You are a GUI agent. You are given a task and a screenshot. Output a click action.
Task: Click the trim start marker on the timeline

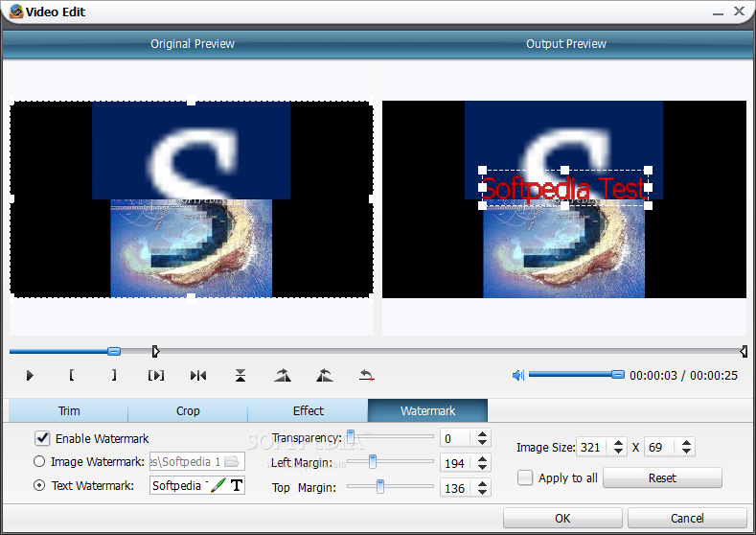click(155, 351)
